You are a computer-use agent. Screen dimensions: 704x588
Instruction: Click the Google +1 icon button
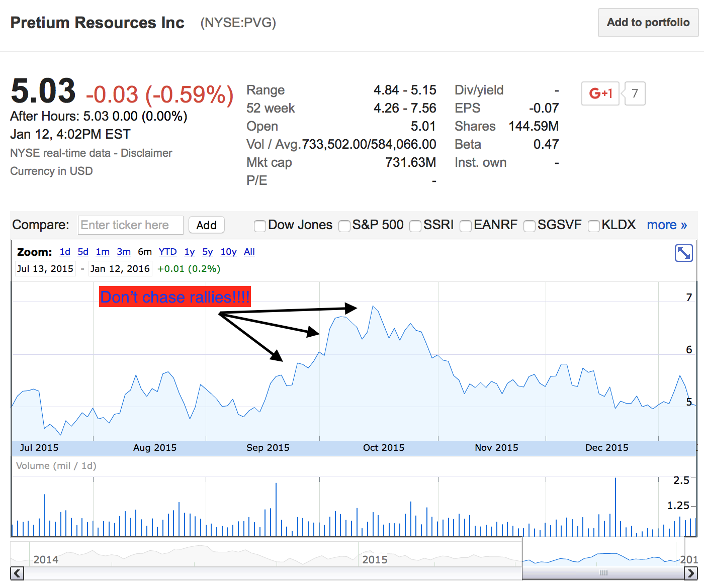point(600,93)
